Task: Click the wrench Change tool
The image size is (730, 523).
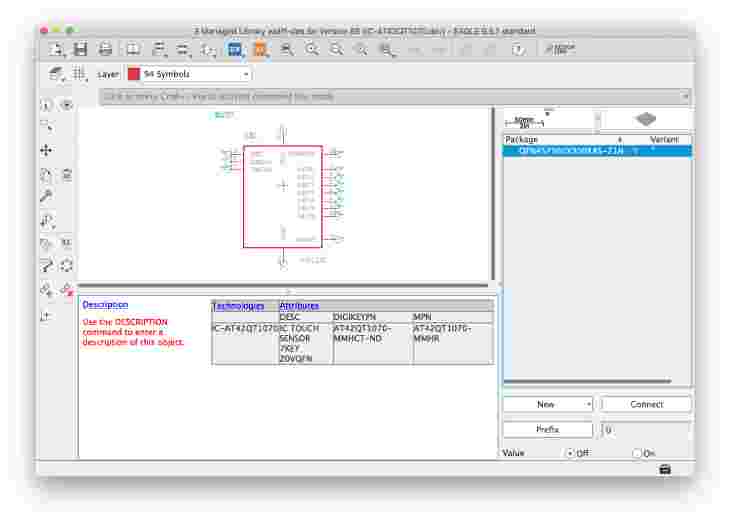Action: coord(46,197)
